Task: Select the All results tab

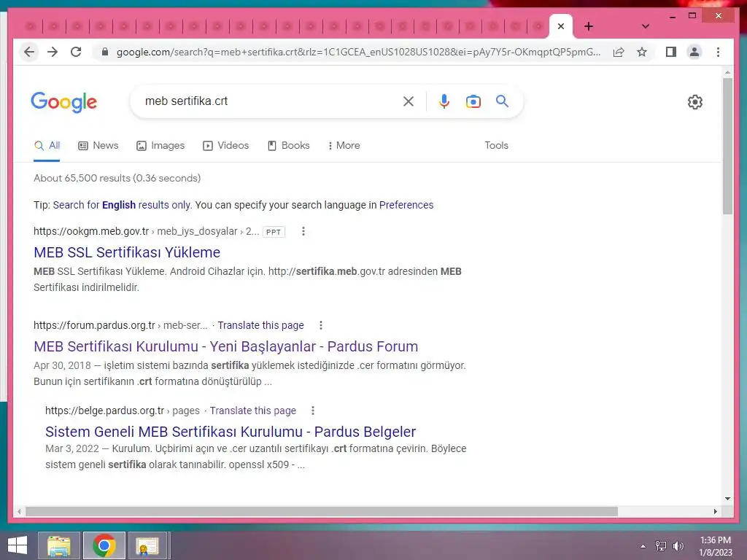Action: (47, 146)
